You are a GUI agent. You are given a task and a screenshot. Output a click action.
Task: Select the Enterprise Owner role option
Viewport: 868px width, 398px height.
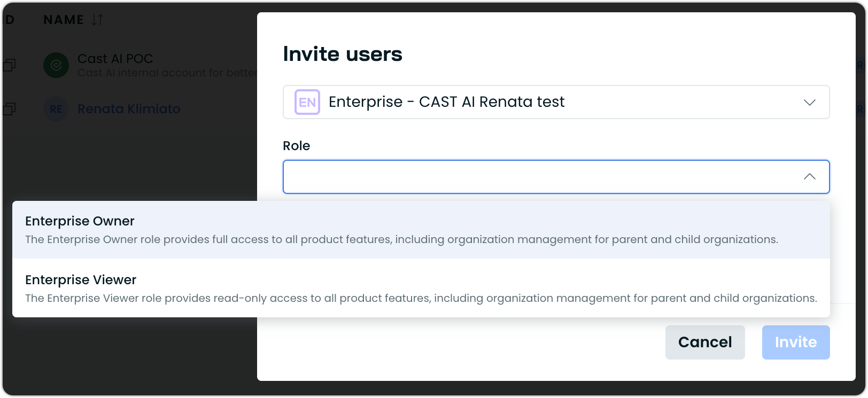[421, 230]
